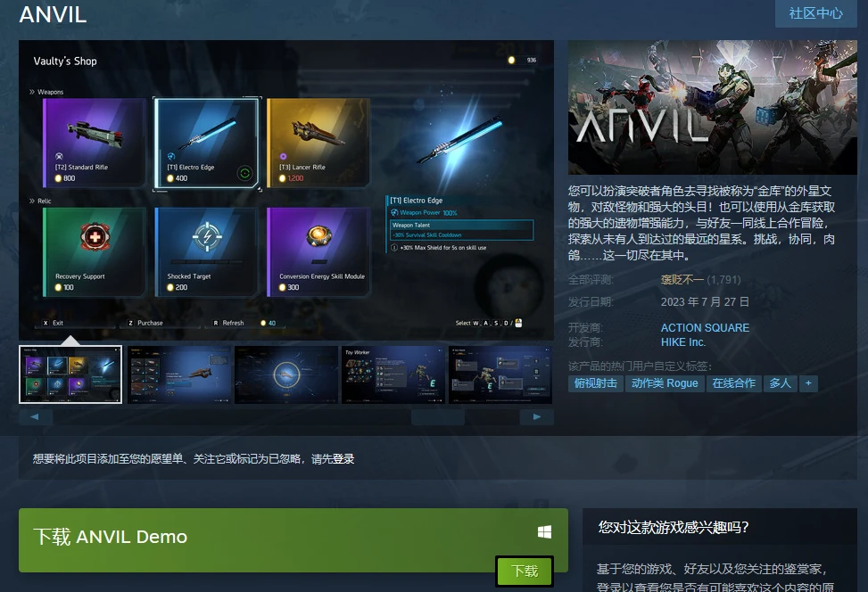Select the Toy Worker screenshot thumbnail
The width and height of the screenshot is (868, 592).
coord(393,374)
